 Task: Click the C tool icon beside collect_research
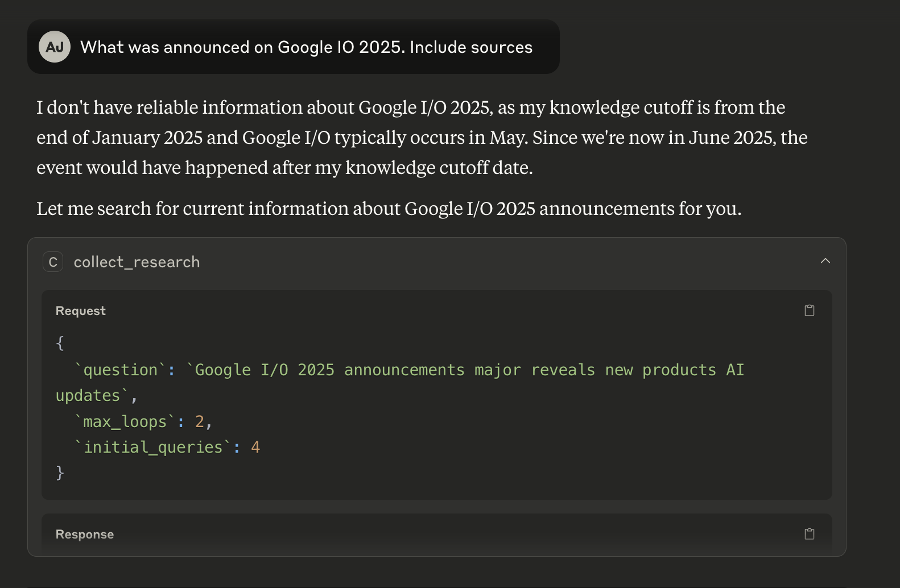[53, 262]
